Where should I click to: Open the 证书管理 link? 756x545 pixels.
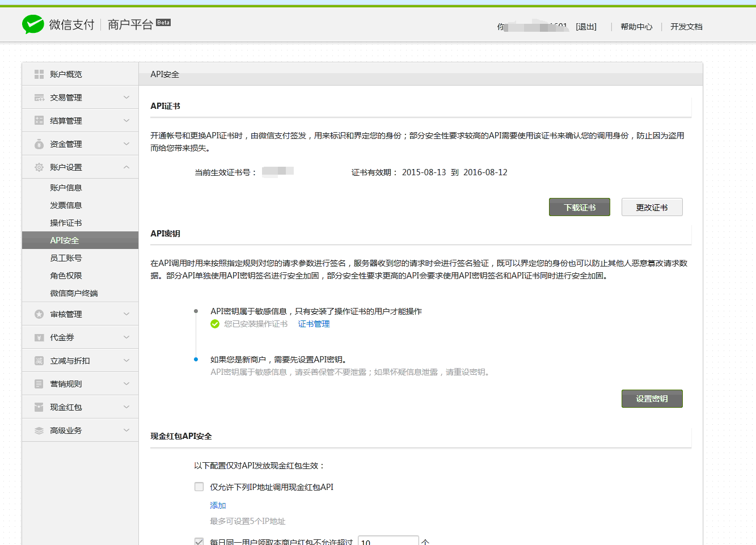pos(314,324)
